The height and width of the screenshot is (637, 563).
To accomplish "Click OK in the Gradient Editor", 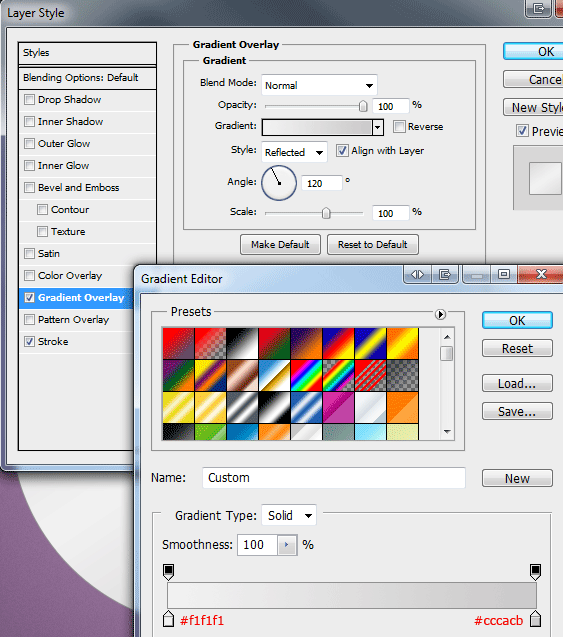I will point(517,321).
